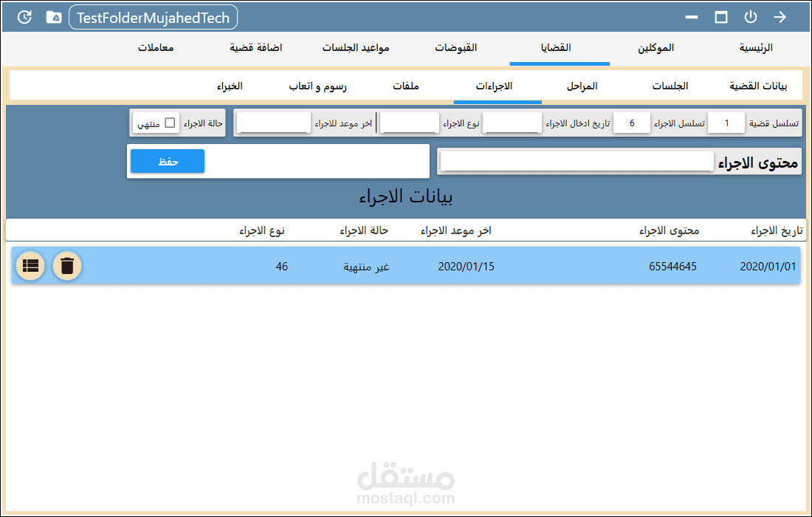Click the refresh icon in title bar
Screen dimensions: 812x517
(x=24, y=17)
